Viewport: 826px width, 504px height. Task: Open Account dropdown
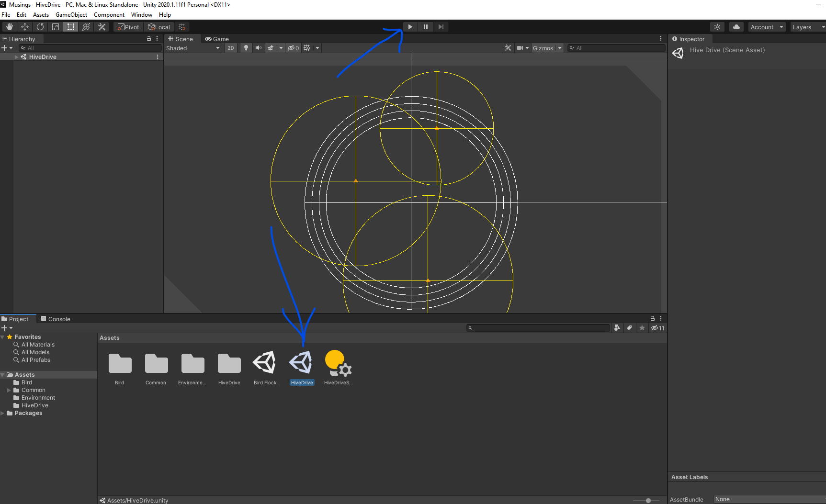point(767,27)
